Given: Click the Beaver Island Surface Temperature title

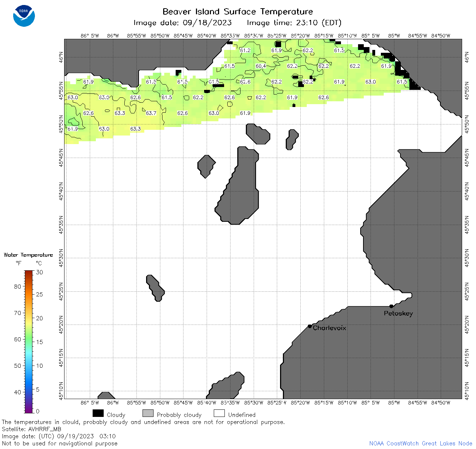Looking at the screenshot, I should [x=238, y=11].
